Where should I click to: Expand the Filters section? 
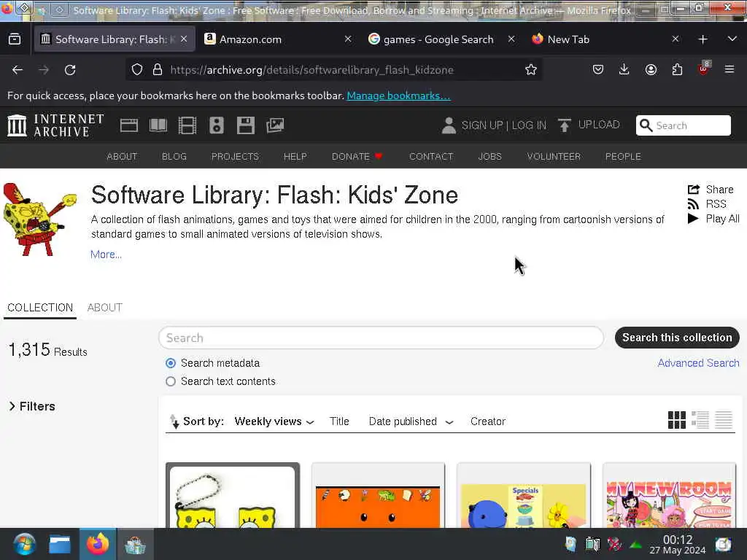point(32,406)
